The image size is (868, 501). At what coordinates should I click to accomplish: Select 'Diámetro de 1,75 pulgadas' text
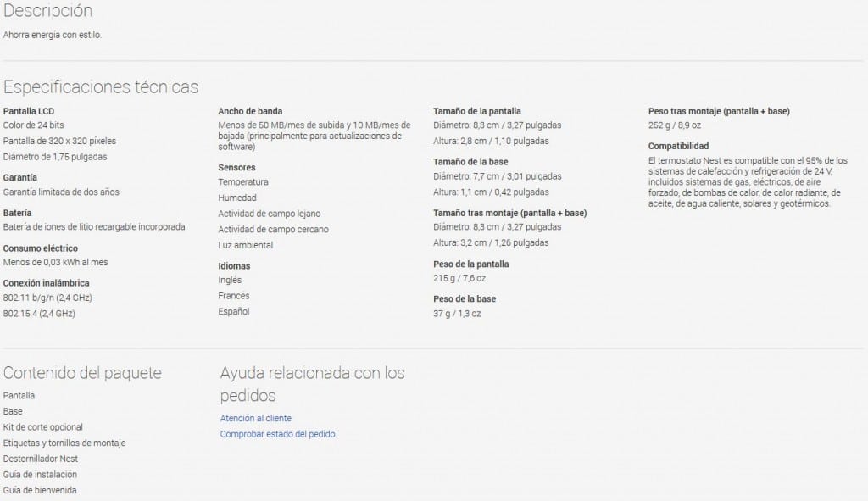tap(55, 157)
